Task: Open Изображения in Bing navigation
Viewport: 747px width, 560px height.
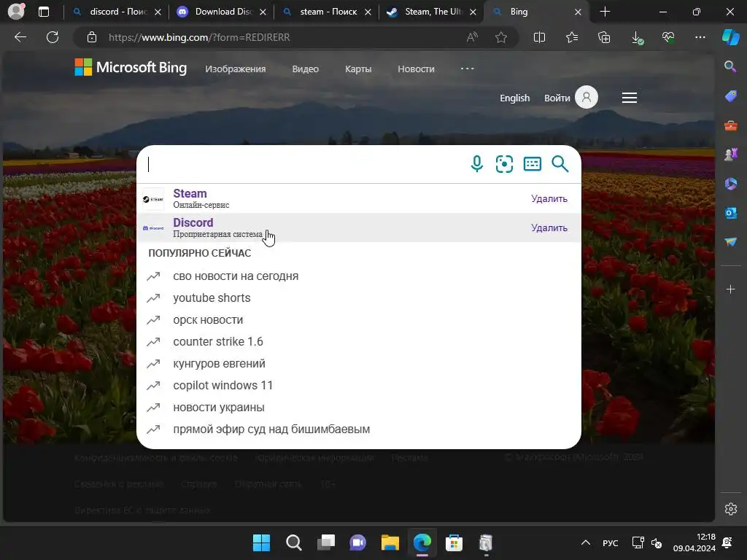Action: 236,69
